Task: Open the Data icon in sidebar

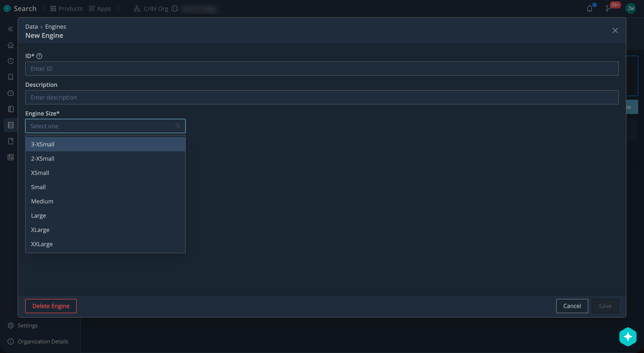Action: (x=10, y=125)
